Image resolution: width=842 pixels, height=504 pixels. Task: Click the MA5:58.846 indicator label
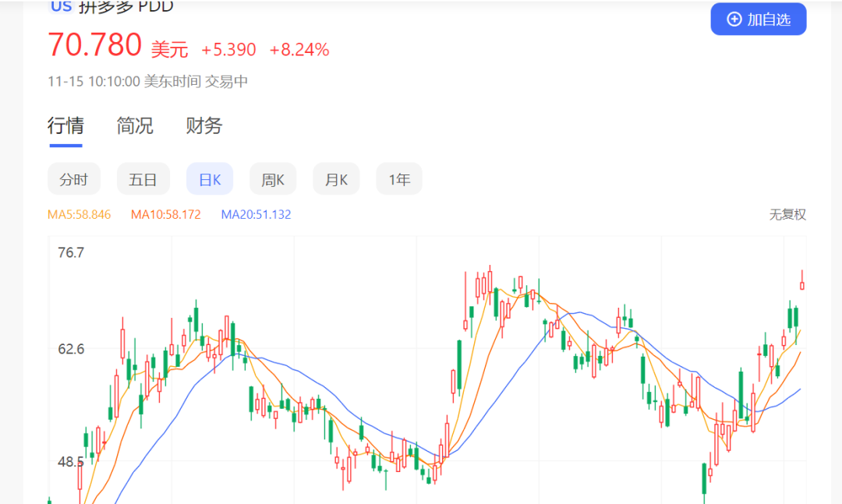(x=79, y=215)
